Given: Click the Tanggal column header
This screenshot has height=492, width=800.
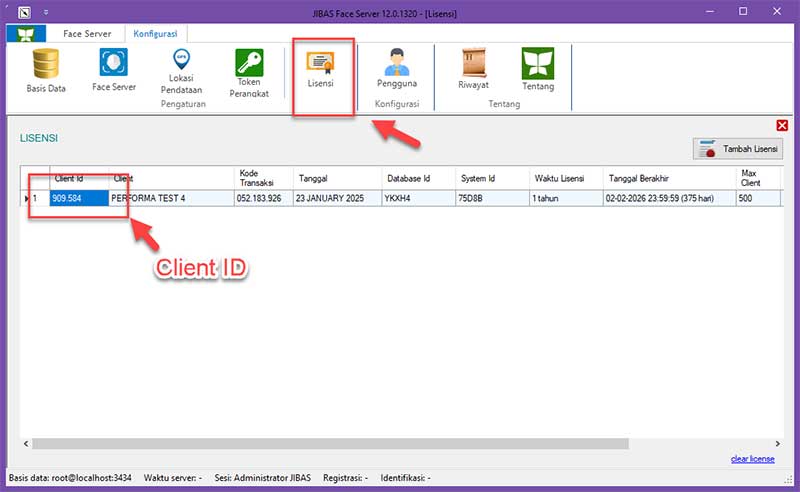Looking at the screenshot, I should coord(337,178).
